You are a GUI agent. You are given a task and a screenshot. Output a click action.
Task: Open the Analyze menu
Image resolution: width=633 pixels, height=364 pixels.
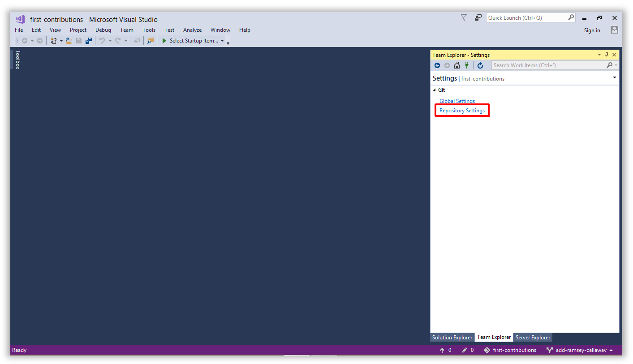(x=192, y=30)
